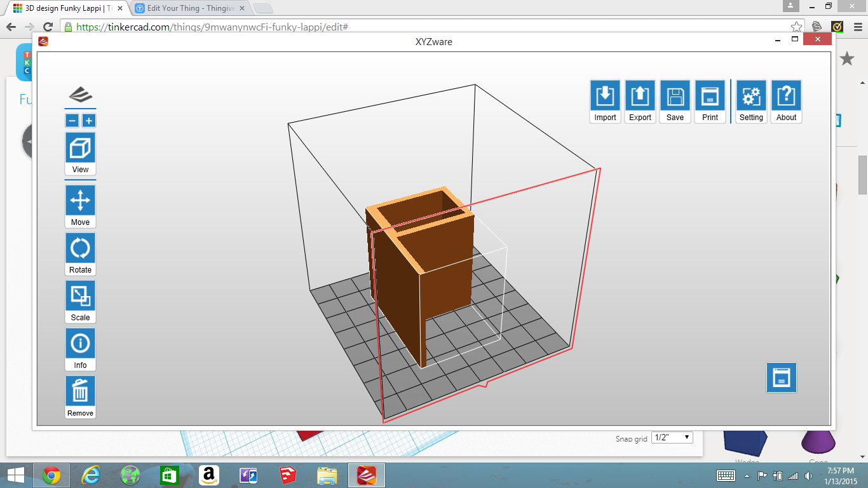Image resolution: width=868 pixels, height=488 pixels.
Task: Open the Setting gear panel
Action: coord(751,101)
